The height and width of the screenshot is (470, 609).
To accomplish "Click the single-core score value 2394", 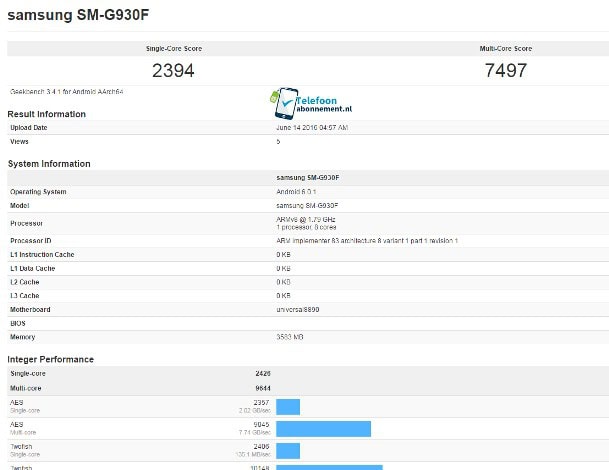I will coord(173,70).
